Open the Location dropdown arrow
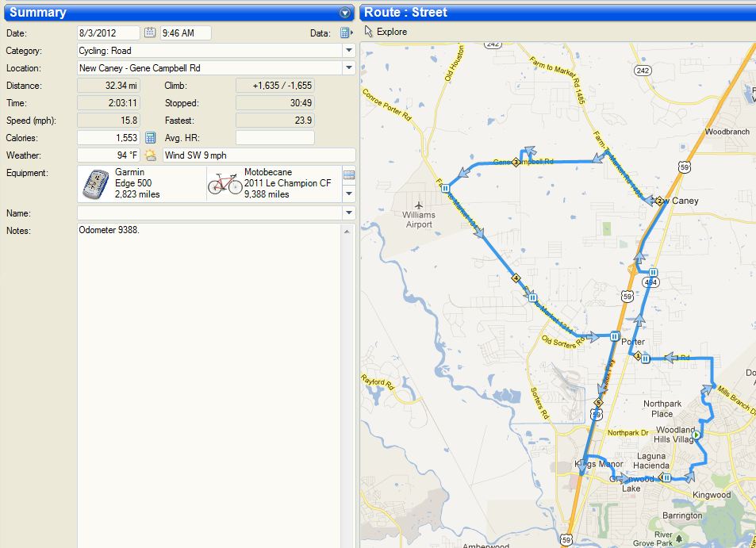 [348, 68]
